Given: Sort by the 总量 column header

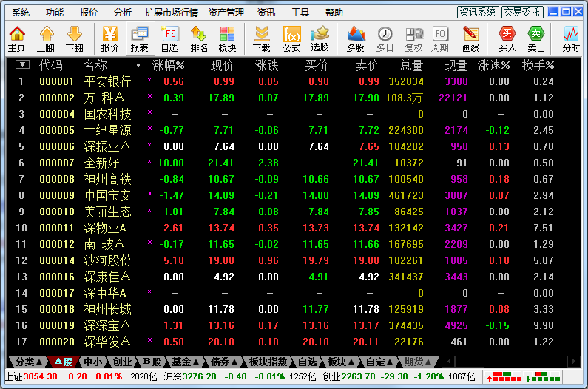Looking at the screenshot, I should tap(411, 65).
